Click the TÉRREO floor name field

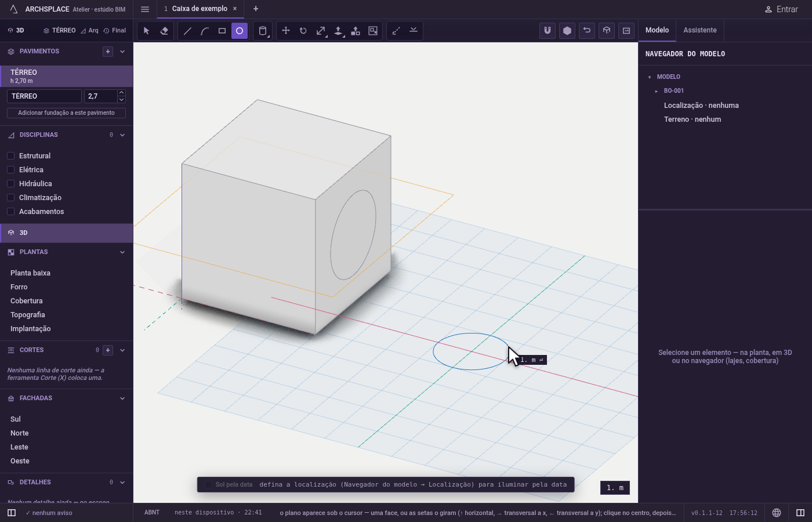(x=44, y=96)
